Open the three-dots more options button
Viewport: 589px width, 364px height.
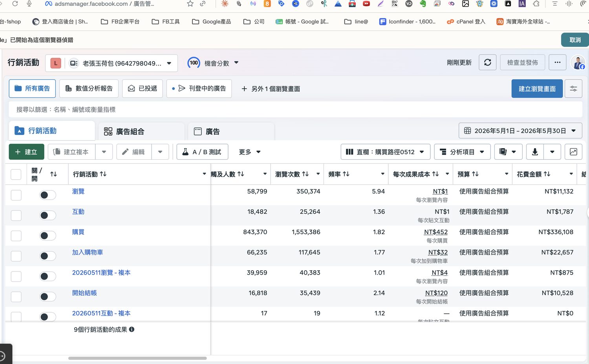tap(557, 62)
